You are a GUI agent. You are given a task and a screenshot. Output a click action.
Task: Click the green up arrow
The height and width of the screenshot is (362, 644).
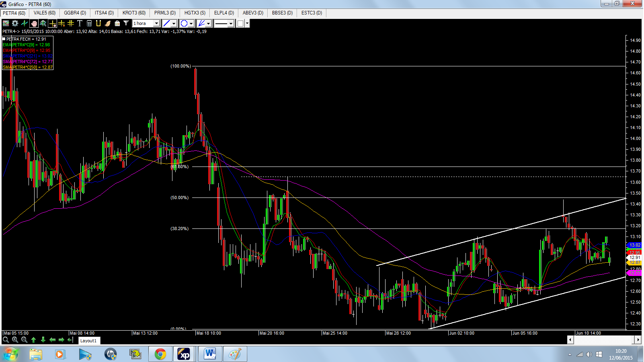pos(34,340)
